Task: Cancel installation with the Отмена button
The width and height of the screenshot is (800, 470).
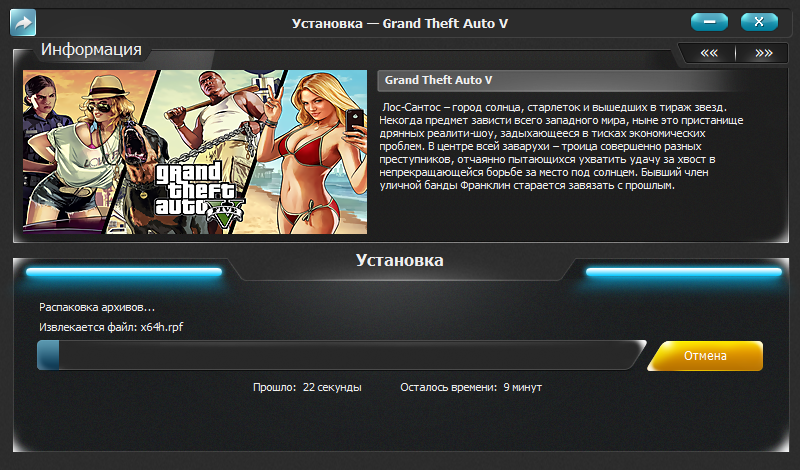Action: [x=705, y=356]
